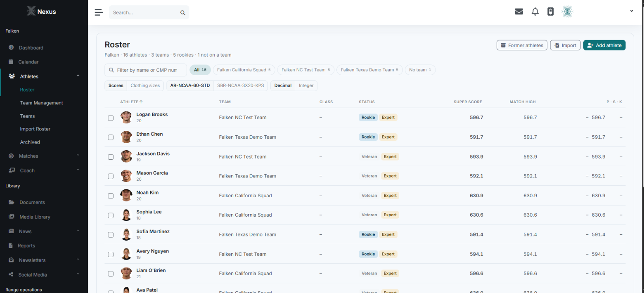The width and height of the screenshot is (644, 293).
Task: Click the Import button
Action: (x=565, y=45)
